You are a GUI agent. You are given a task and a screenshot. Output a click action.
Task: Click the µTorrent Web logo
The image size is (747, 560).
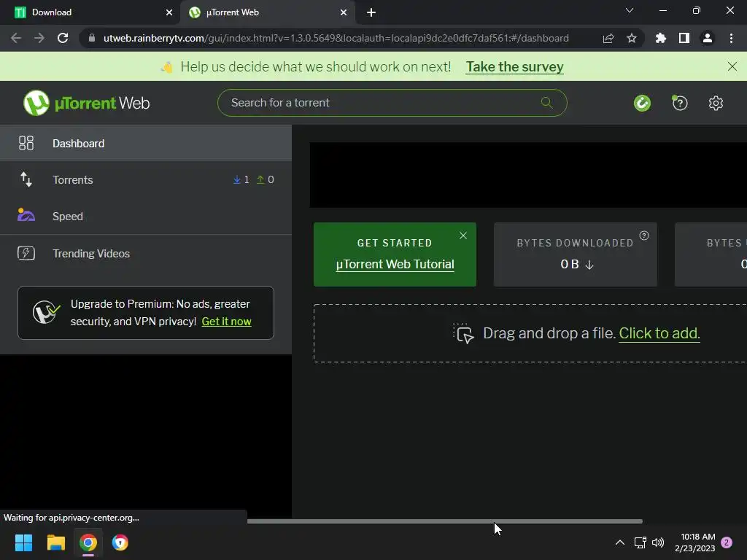click(86, 103)
